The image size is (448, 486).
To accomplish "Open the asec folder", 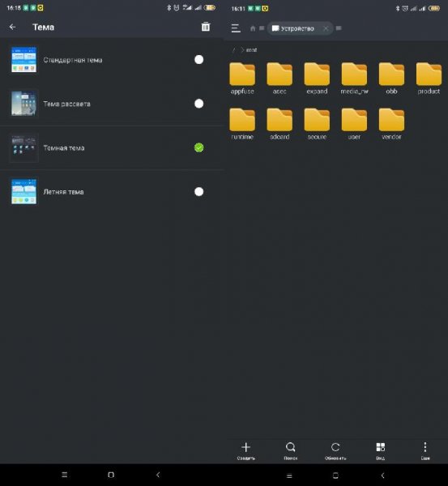I will (x=279, y=79).
